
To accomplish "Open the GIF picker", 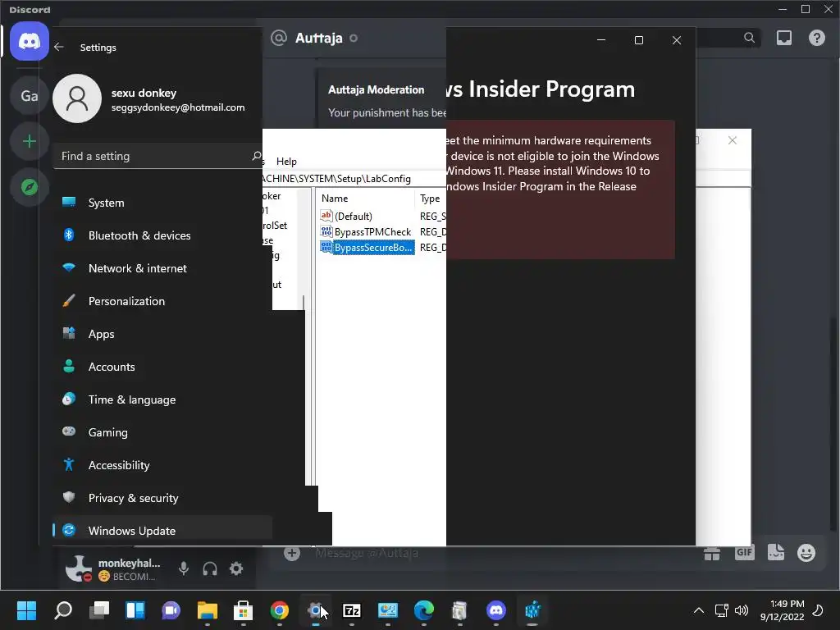I will click(744, 552).
